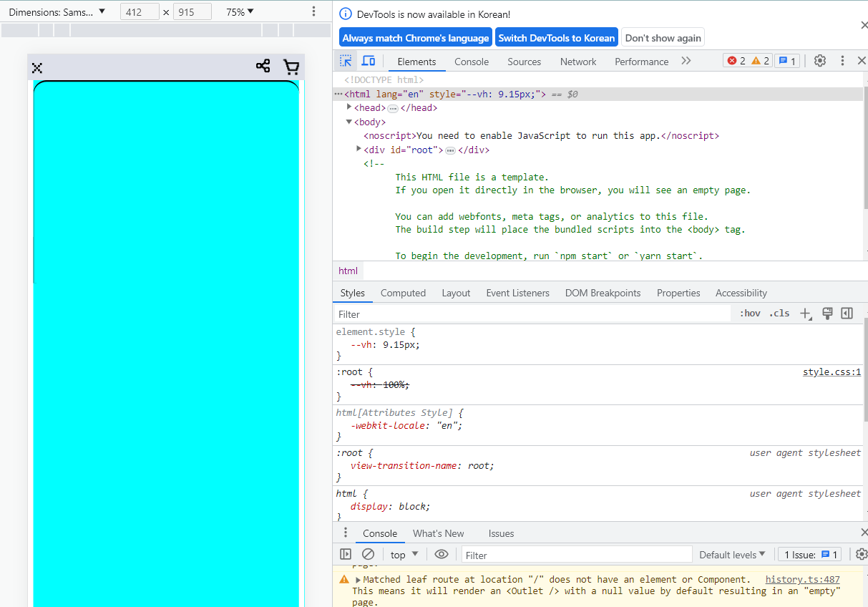Viewport: 868px width, 607px height.
Task: Expand div id root node
Action: [x=359, y=150]
